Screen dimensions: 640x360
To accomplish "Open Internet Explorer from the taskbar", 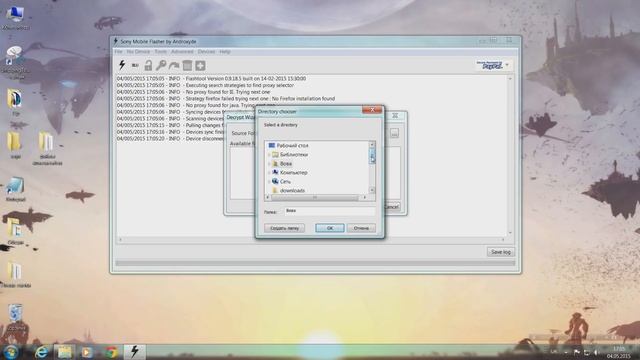I will [x=41, y=352].
